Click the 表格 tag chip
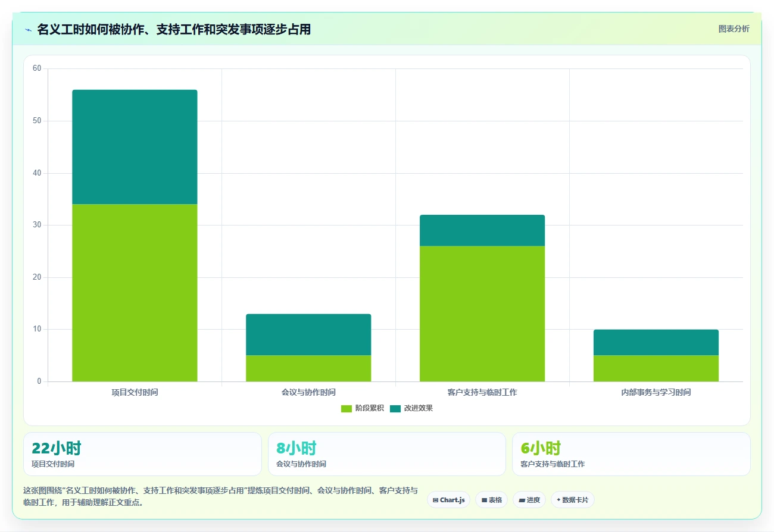Viewport: 774px width, 532px height. [x=491, y=500]
